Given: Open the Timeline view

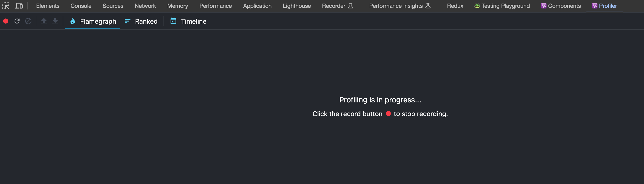Looking at the screenshot, I should [194, 21].
